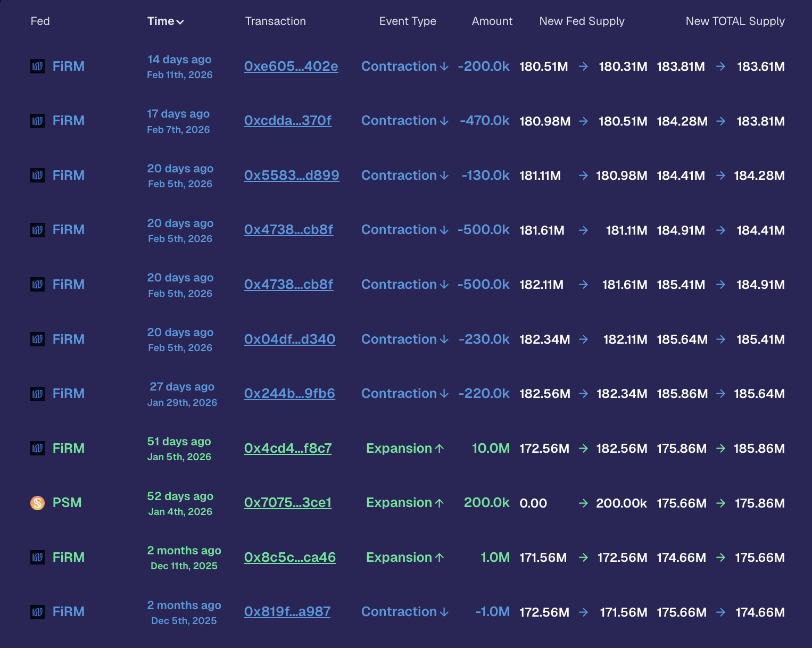Click the Event Type column header
Viewport: 812px width, 648px height.
(x=408, y=21)
